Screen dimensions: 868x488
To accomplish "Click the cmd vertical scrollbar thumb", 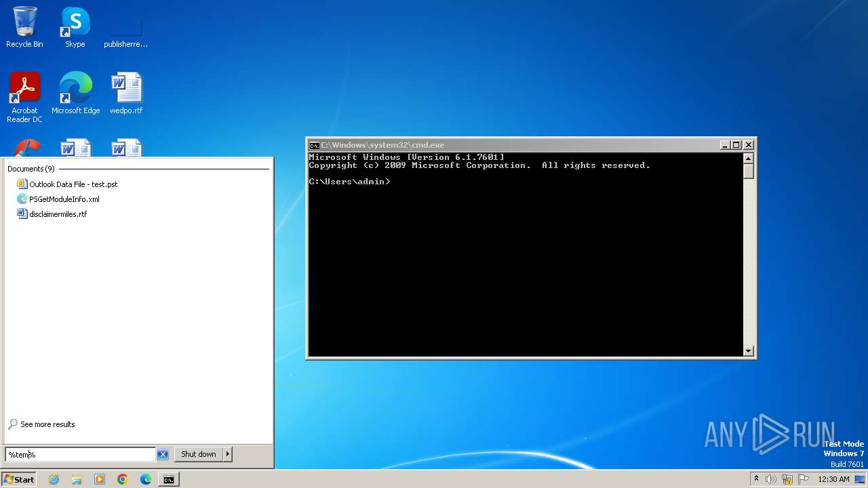I will pyautogui.click(x=749, y=171).
